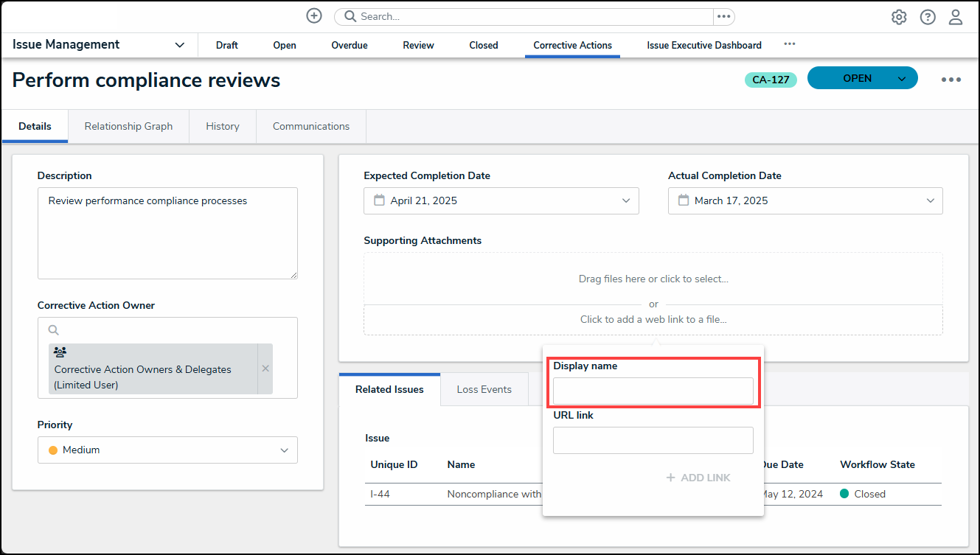
Task: Click the plus create-new icon
Action: [314, 16]
